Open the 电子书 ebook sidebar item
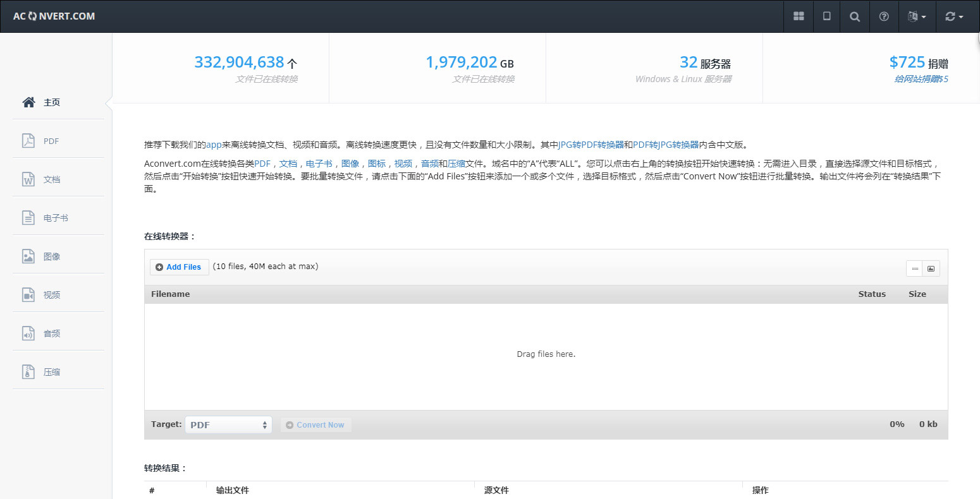The width and height of the screenshot is (980, 499). click(58, 218)
